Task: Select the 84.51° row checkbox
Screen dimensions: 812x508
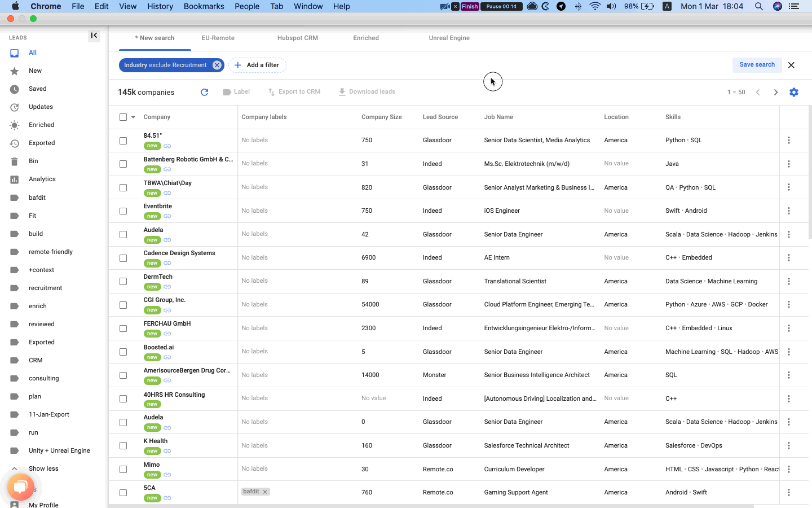Action: (x=123, y=141)
